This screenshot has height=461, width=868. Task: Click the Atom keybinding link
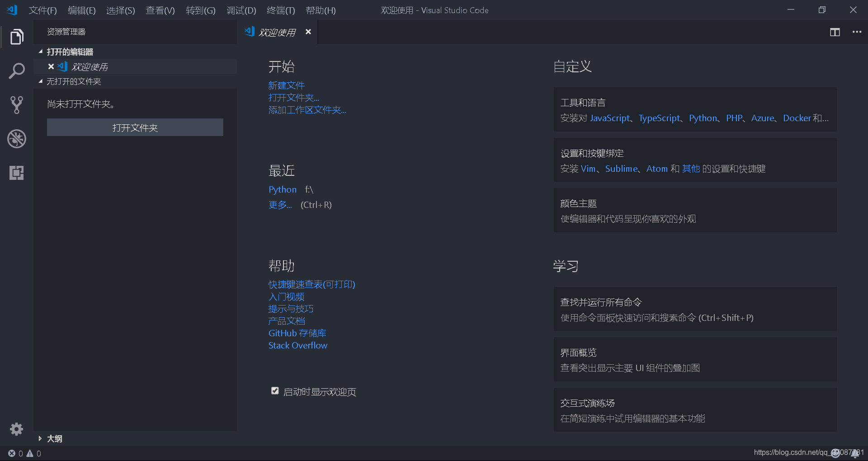[x=657, y=169]
